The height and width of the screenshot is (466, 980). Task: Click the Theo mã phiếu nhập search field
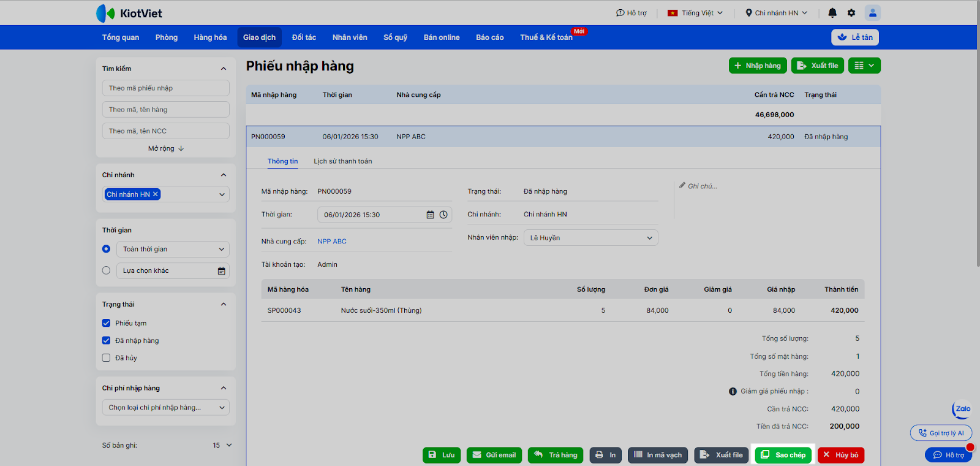tap(166, 88)
